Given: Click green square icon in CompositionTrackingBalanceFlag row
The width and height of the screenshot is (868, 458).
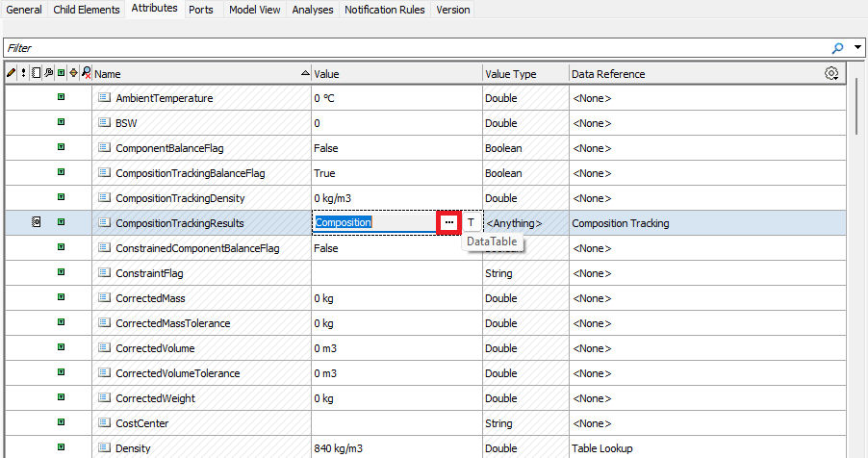Looking at the screenshot, I should pyautogui.click(x=61, y=171).
